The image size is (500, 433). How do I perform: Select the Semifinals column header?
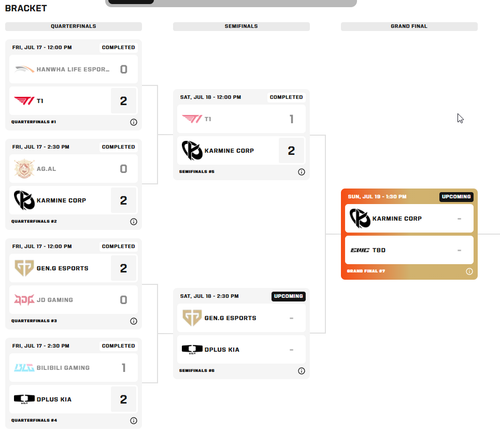(241, 26)
